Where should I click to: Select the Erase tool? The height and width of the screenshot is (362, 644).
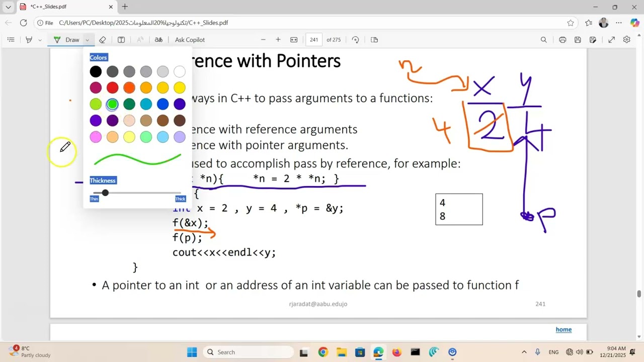click(x=103, y=40)
